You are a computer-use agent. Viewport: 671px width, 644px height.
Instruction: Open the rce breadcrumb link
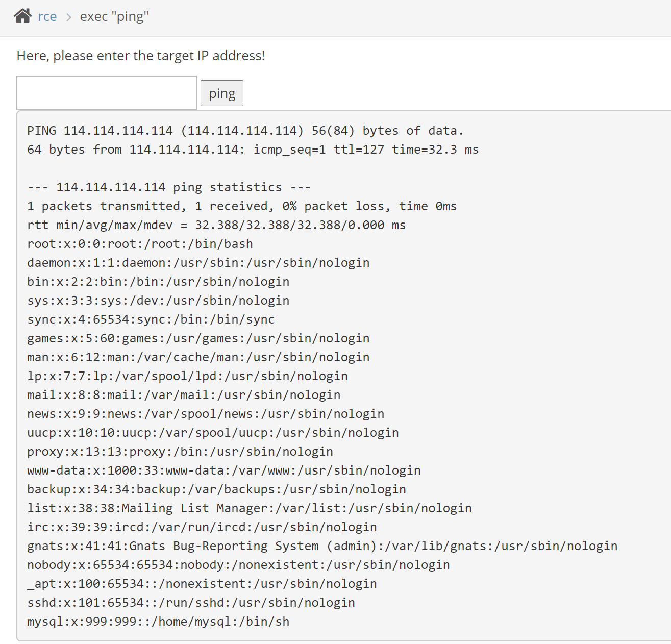pyautogui.click(x=47, y=17)
